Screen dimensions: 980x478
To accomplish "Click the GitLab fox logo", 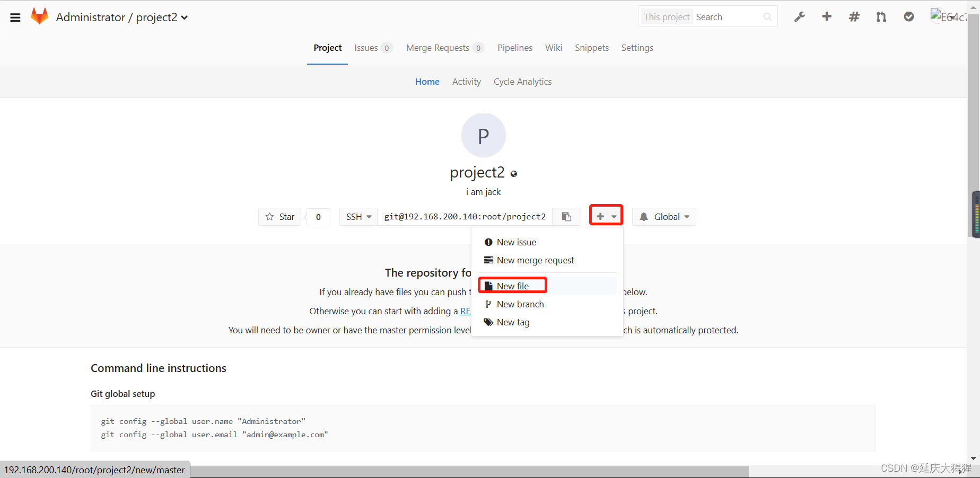I will click(39, 16).
